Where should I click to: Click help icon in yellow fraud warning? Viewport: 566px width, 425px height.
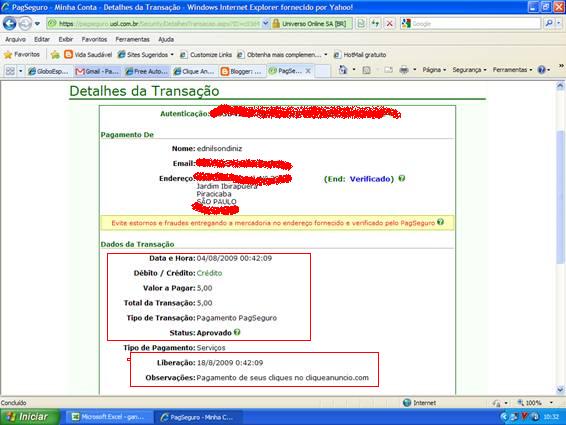440,222
